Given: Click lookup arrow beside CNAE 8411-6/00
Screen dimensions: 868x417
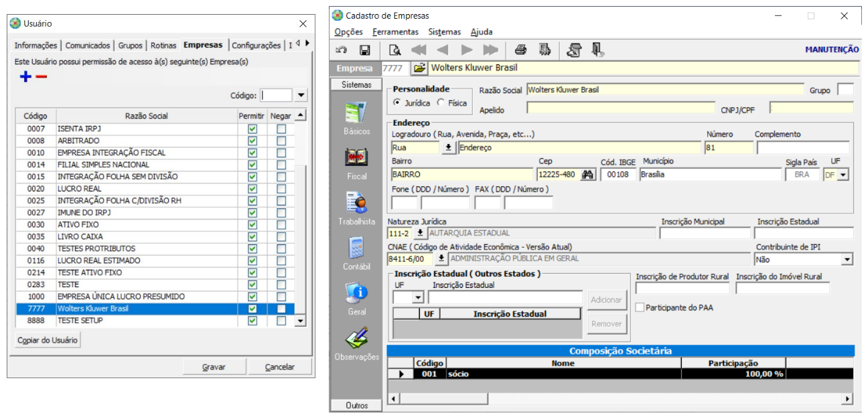Looking at the screenshot, I should coord(442,258).
